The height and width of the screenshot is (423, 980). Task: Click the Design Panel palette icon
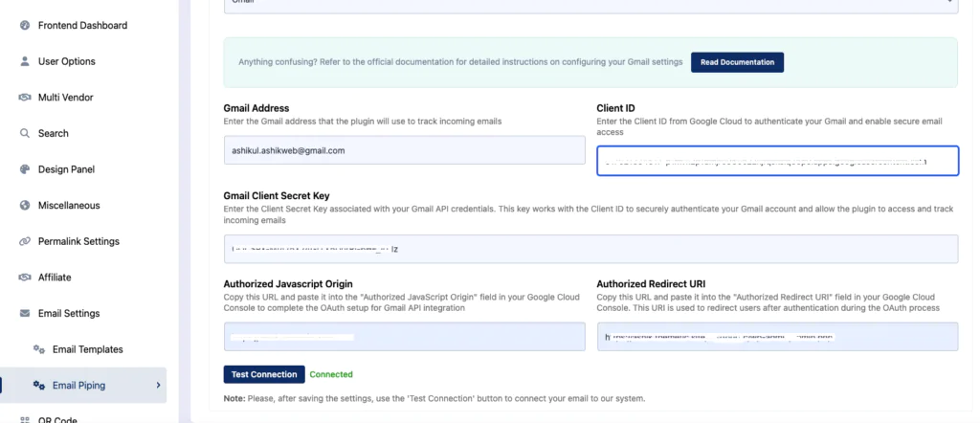coord(25,169)
